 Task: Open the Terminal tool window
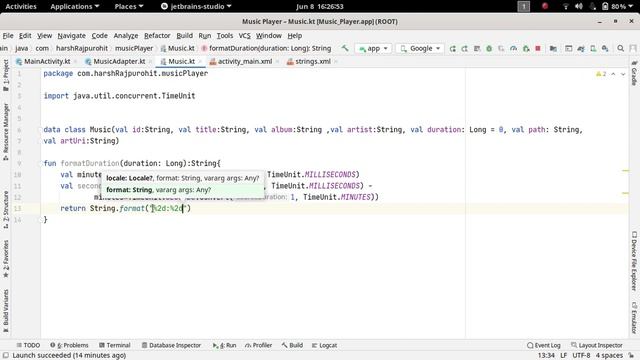point(114,345)
